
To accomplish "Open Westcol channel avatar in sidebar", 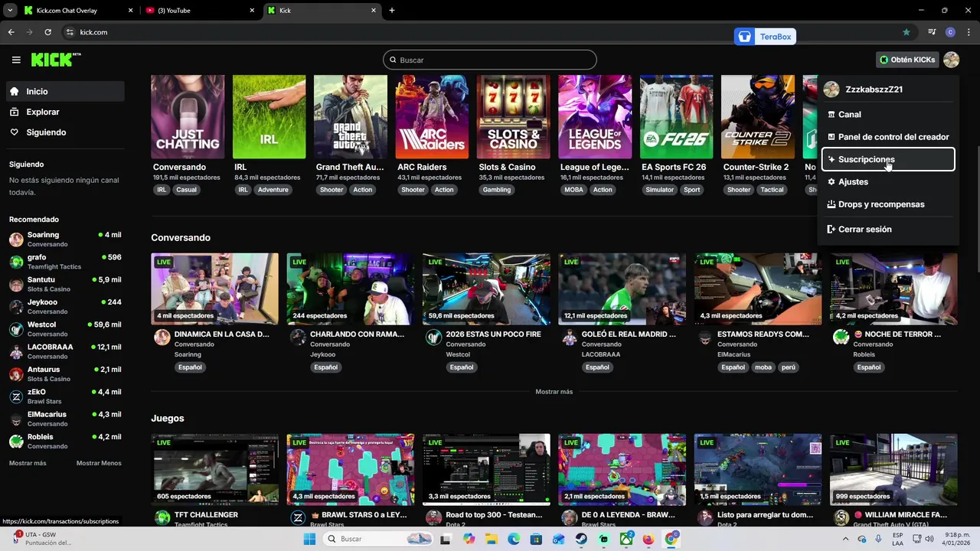I will [x=16, y=329].
